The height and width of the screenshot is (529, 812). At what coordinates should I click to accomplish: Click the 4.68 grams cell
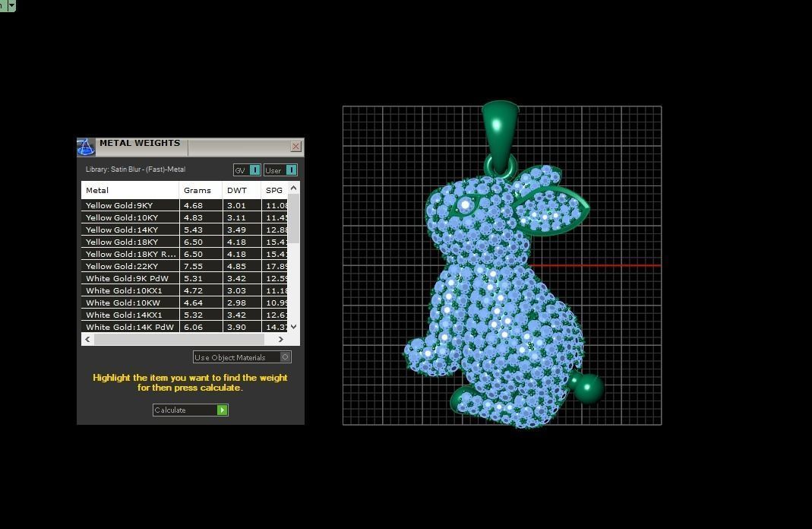point(201,205)
